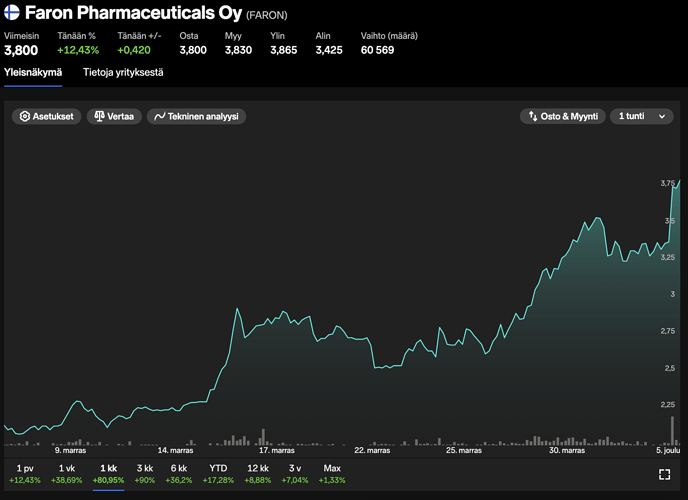Click the Faron Pharmaceuticals Oy title
The width and height of the screenshot is (688, 500).
tap(133, 13)
